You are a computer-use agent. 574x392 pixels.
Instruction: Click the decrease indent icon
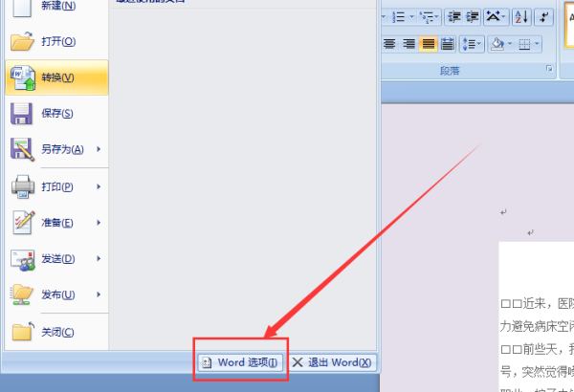tap(454, 17)
